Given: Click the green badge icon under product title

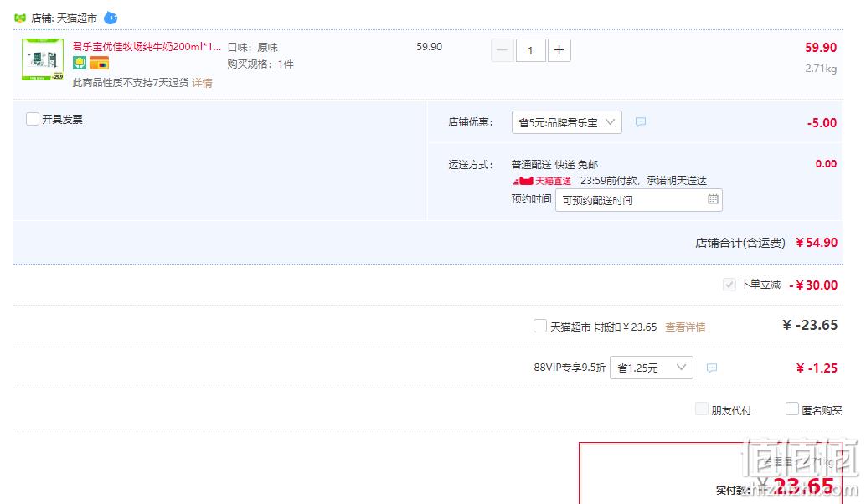Looking at the screenshot, I should pyautogui.click(x=80, y=63).
